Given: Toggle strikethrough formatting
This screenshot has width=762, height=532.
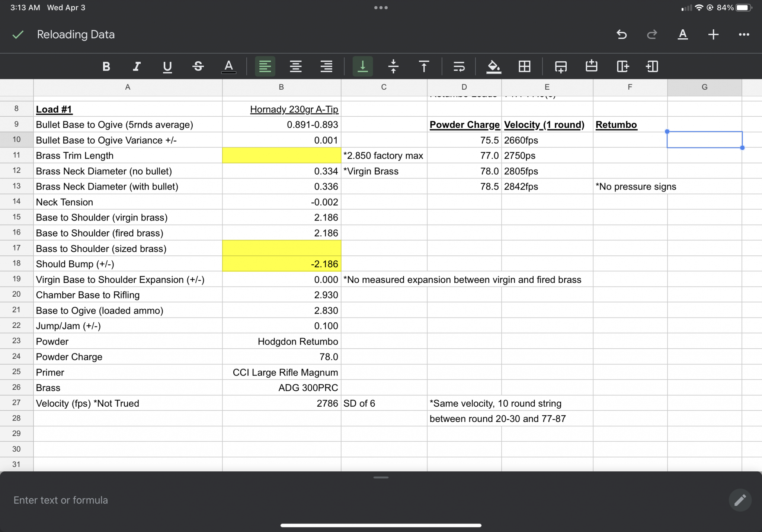Looking at the screenshot, I should tap(198, 67).
